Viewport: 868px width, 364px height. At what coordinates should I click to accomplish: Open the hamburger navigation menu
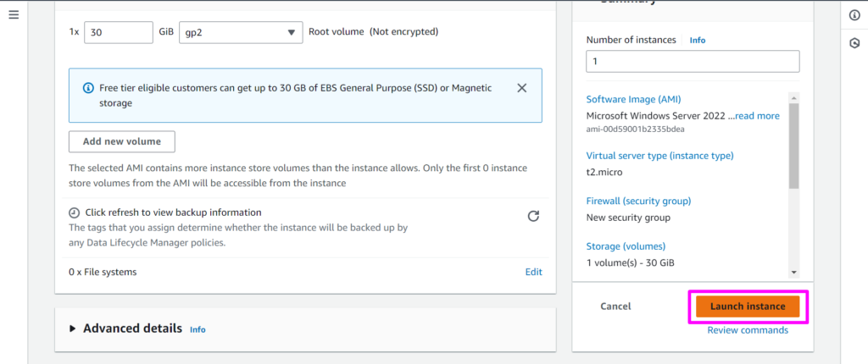click(14, 16)
